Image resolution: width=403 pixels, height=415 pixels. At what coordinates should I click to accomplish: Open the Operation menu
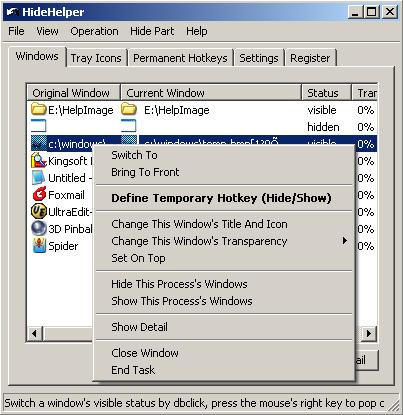(94, 31)
